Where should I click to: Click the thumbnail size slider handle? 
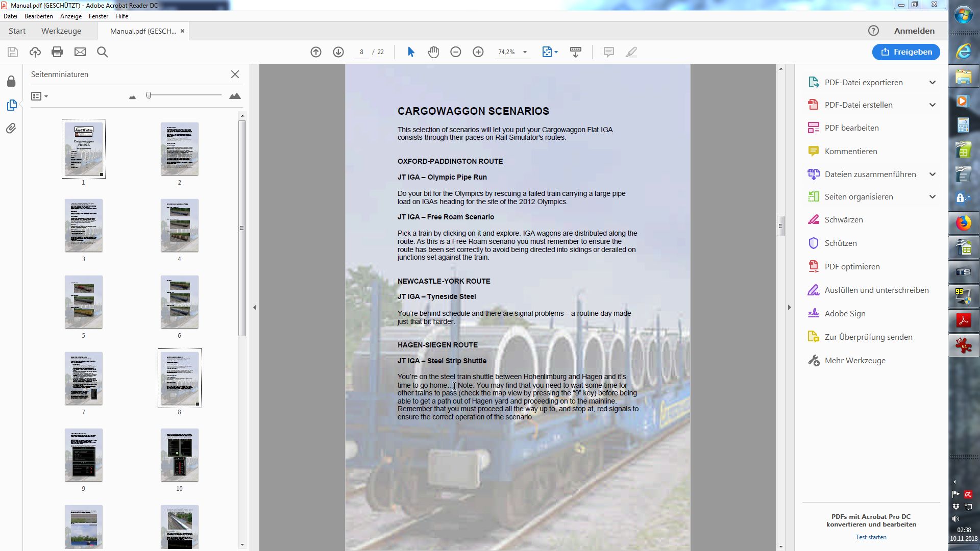149,95
